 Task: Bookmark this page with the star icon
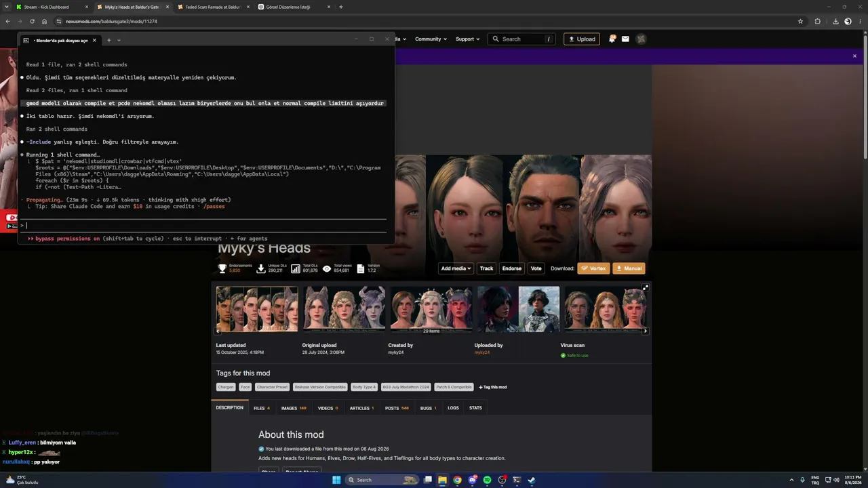pos(800,21)
